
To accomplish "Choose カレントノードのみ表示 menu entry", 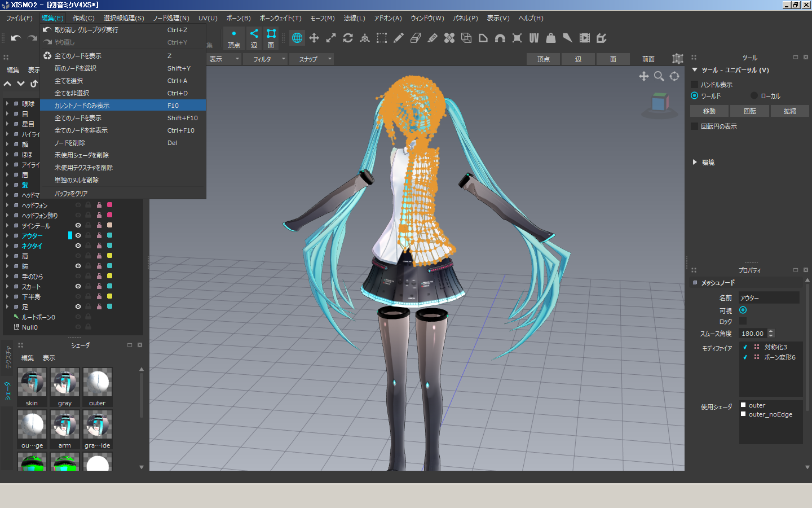I will (x=123, y=106).
